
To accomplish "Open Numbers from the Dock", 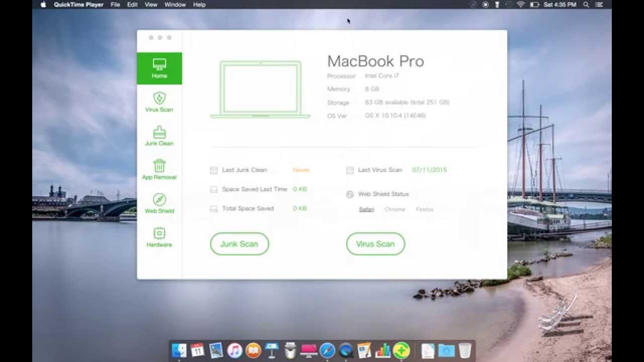I will [x=383, y=350].
